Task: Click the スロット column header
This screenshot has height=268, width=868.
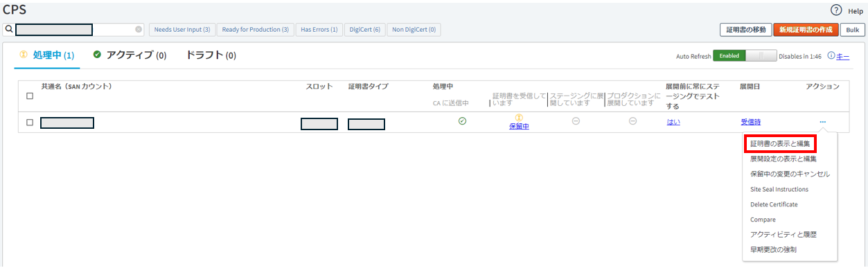Action: (319, 87)
